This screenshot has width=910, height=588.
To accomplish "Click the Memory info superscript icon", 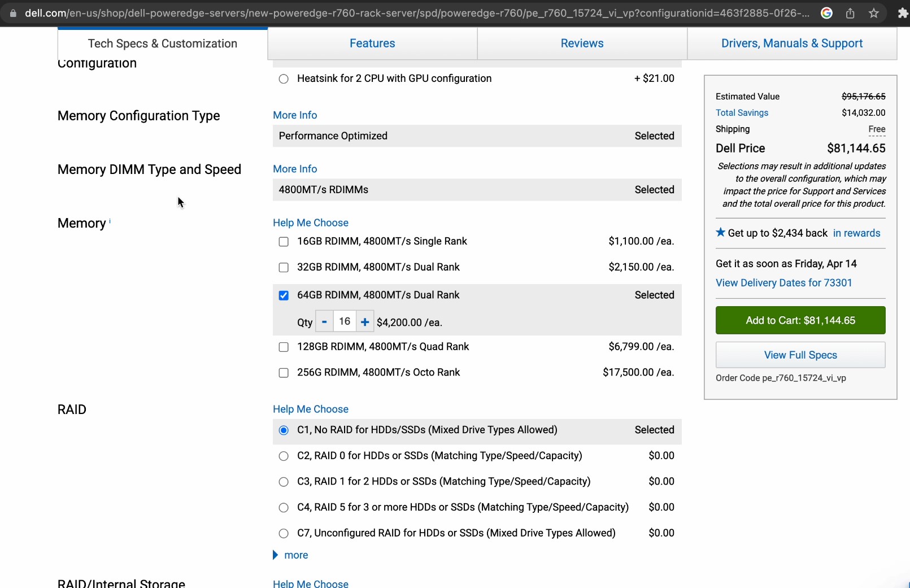I will [x=110, y=221].
